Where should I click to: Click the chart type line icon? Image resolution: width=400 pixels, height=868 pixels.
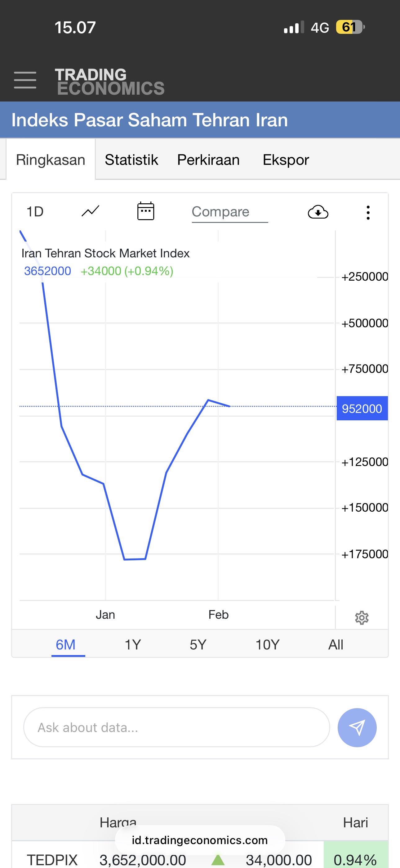point(90,212)
